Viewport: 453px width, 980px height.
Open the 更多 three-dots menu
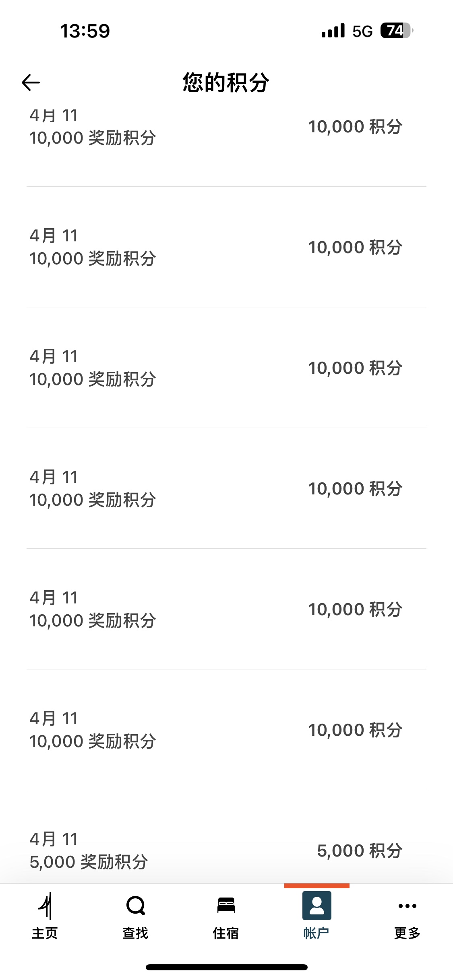pos(407,906)
